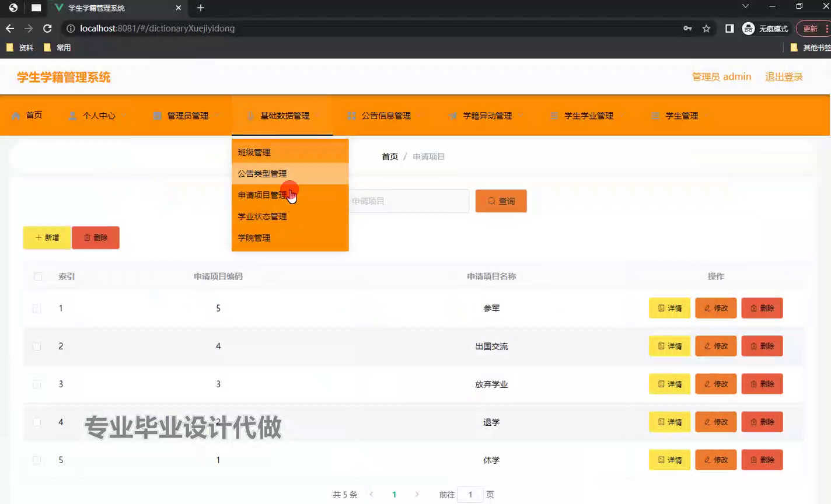
Task: Click the 新增 add button
Action: point(47,238)
